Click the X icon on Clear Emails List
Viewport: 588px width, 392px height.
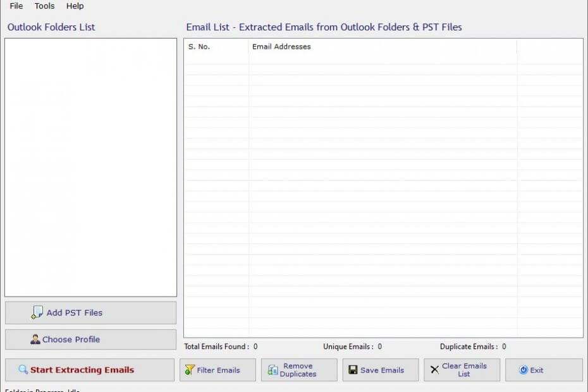[434, 370]
